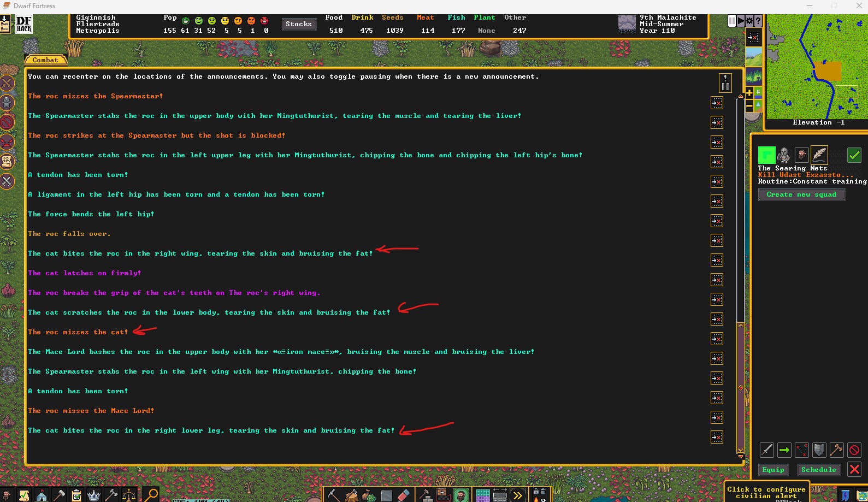Open the Equip squad button
Screen dimensions: 868x502
(x=773, y=470)
